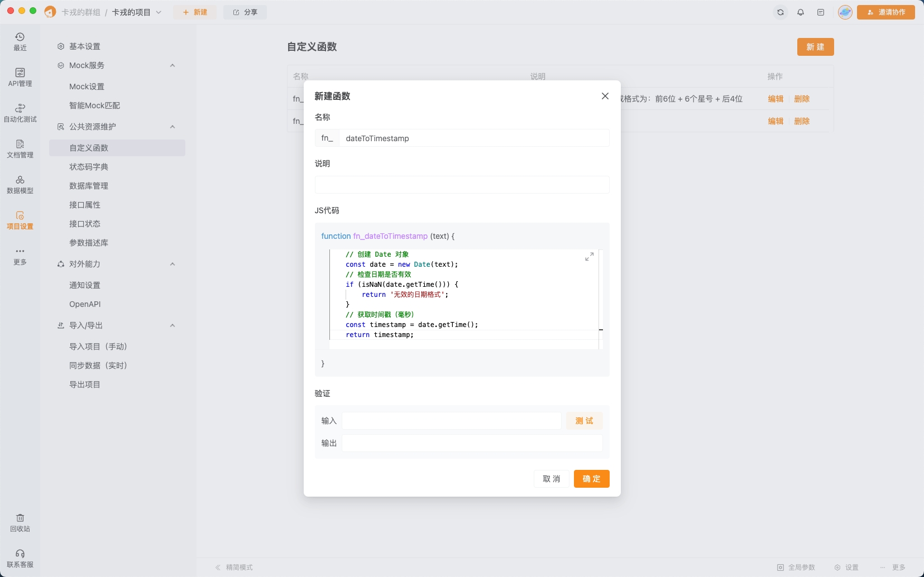Click 删除 in the first function row
924x577 pixels.
click(802, 99)
